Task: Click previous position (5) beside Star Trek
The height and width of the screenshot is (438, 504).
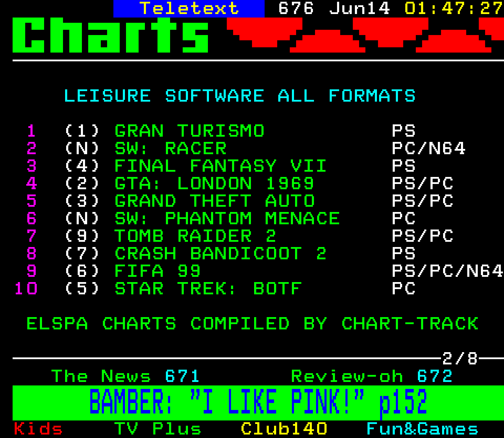Action: [82, 289]
